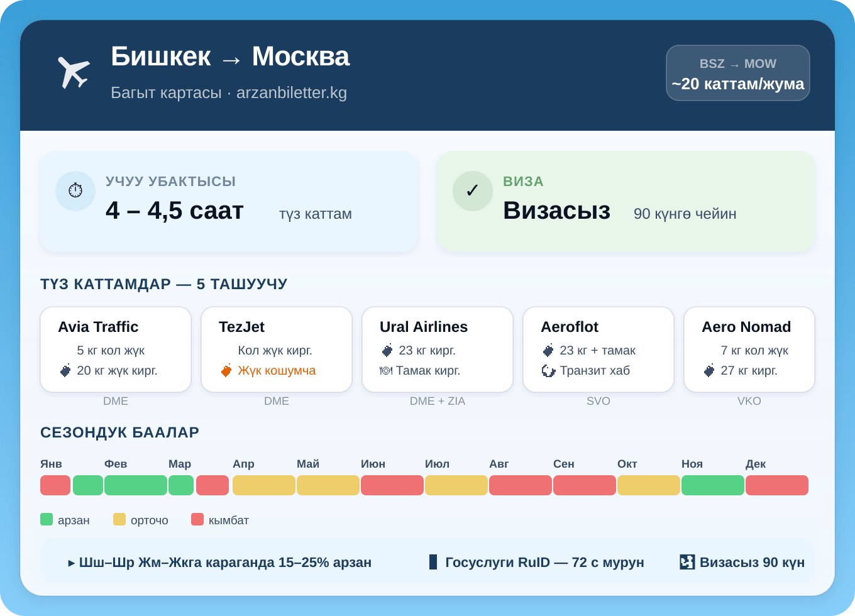Click the orange baggage icon on the TezJet card

pyautogui.click(x=228, y=371)
